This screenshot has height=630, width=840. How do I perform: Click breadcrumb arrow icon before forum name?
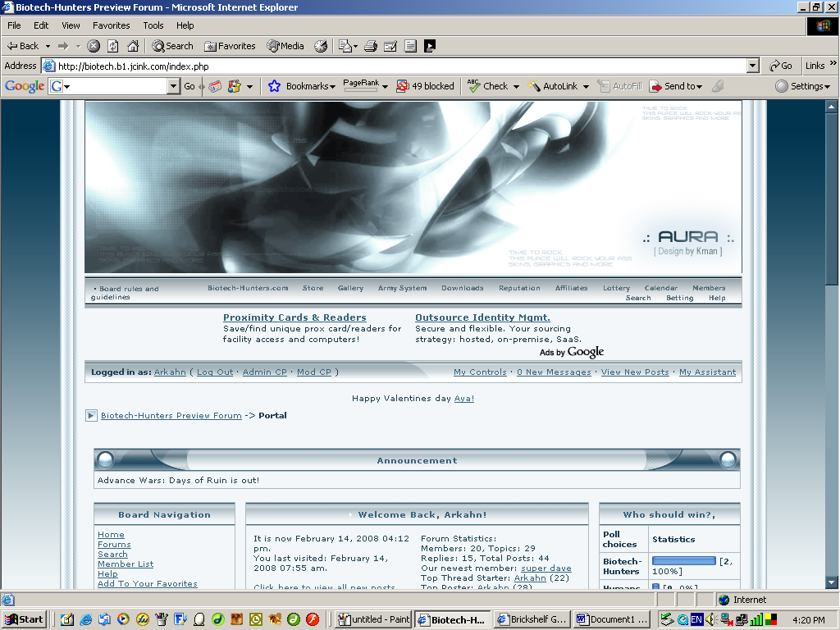91,415
